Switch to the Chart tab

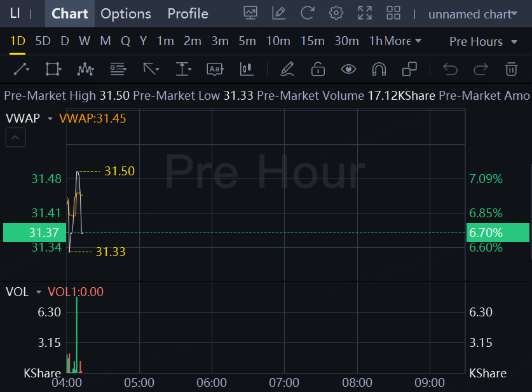(x=69, y=13)
